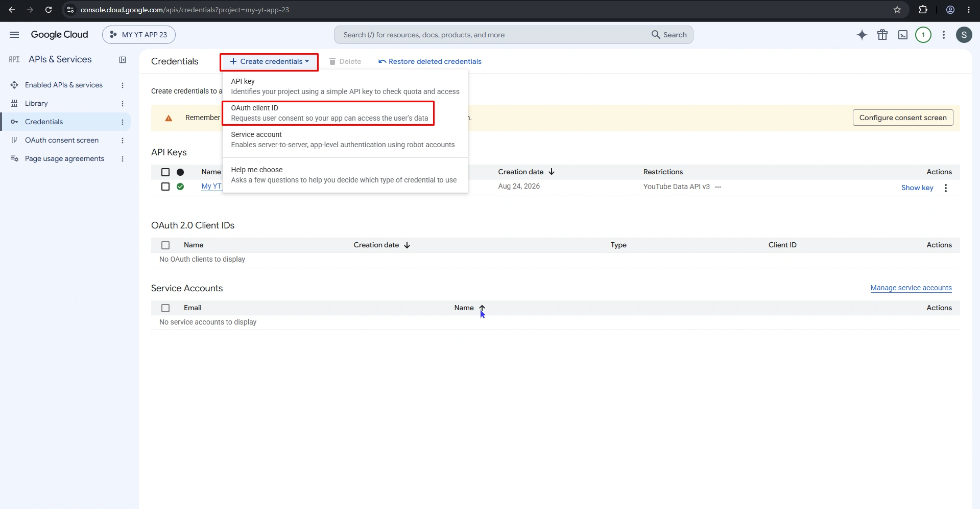Open the Library page
This screenshot has width=980, height=509.
coord(36,103)
